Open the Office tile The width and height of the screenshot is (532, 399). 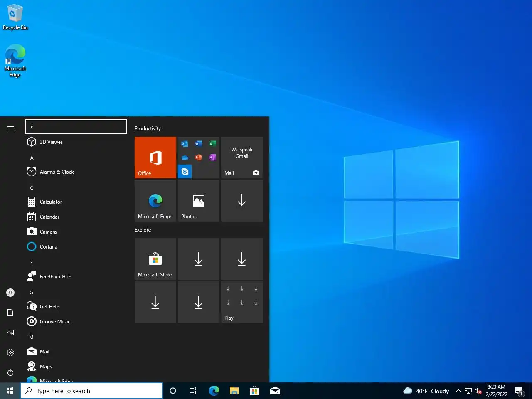click(155, 158)
